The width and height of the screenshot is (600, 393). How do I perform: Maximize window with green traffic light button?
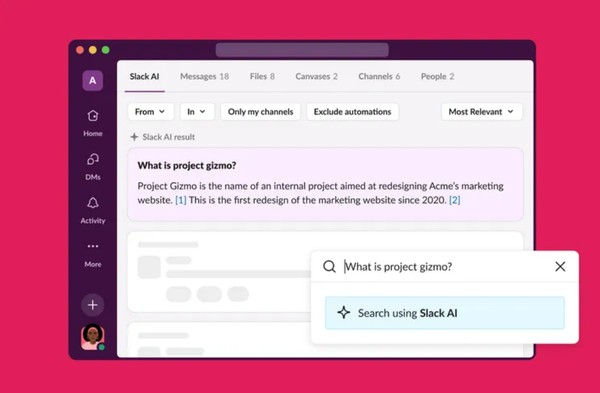click(106, 50)
